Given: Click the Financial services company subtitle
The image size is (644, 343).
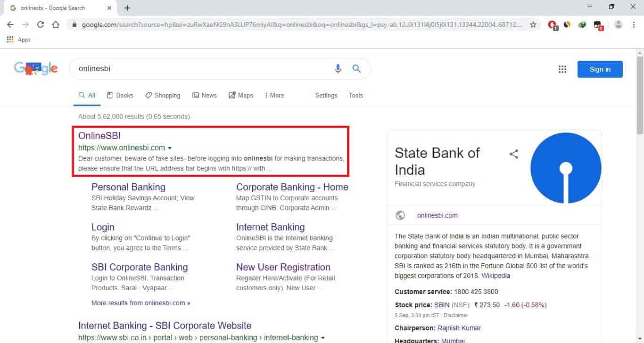Looking at the screenshot, I should tap(435, 184).
